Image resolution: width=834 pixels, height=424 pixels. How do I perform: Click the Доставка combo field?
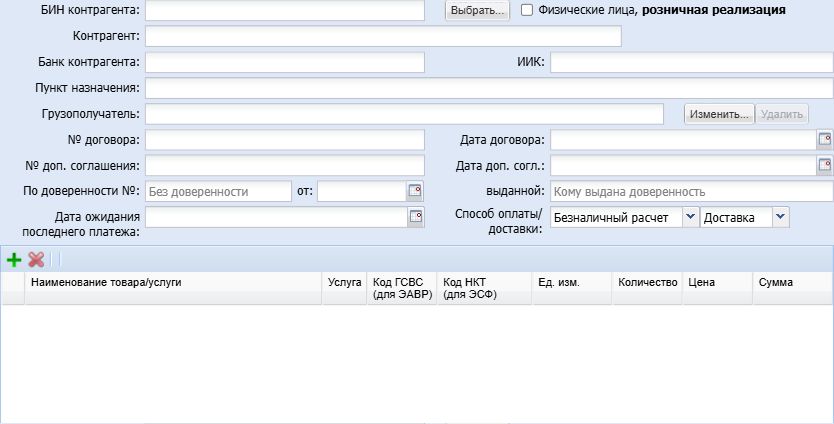coord(737,217)
